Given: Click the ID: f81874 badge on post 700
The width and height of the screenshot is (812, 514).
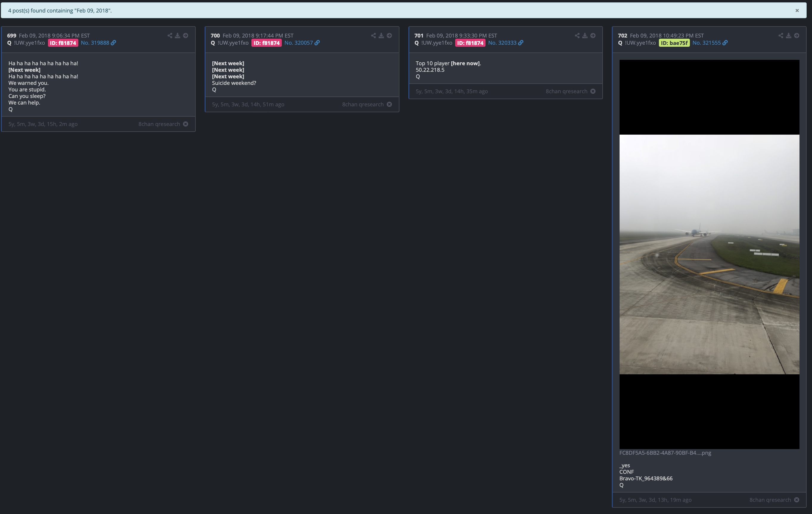Looking at the screenshot, I should coord(266,43).
